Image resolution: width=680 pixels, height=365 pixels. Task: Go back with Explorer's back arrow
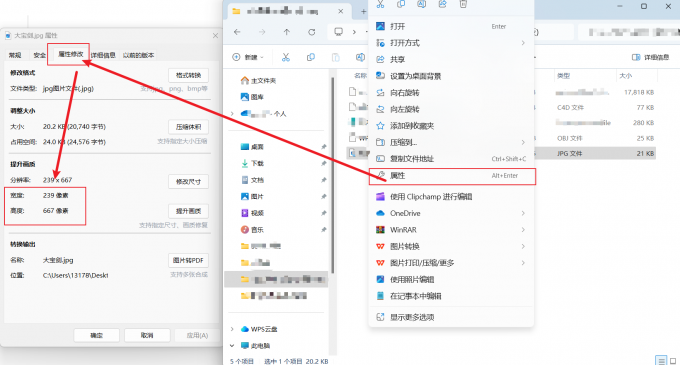pyautogui.click(x=237, y=32)
